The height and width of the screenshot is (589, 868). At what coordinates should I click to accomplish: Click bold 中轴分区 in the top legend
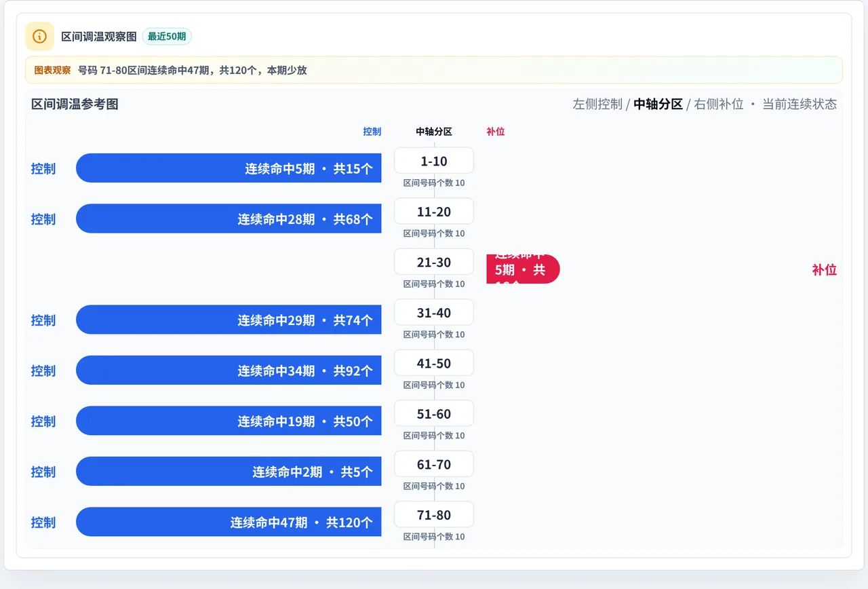[x=658, y=104]
